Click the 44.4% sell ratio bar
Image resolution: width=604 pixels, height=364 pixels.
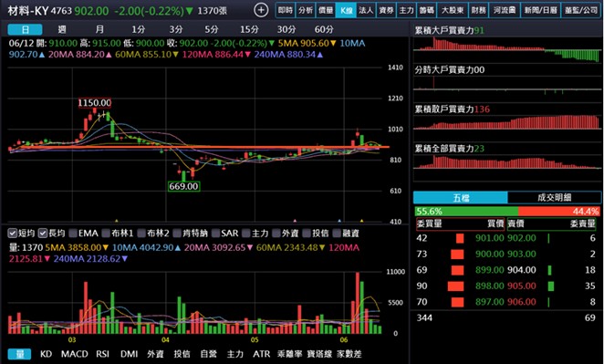(559, 211)
